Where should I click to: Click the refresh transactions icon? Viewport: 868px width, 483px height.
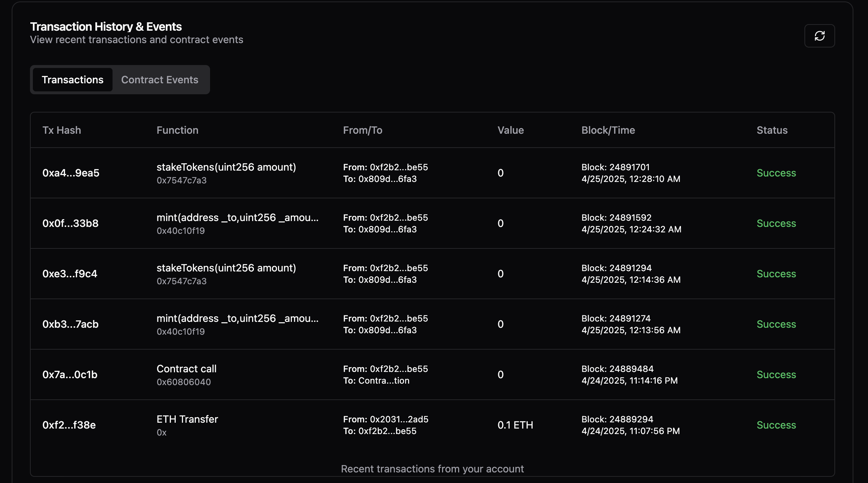(x=819, y=36)
